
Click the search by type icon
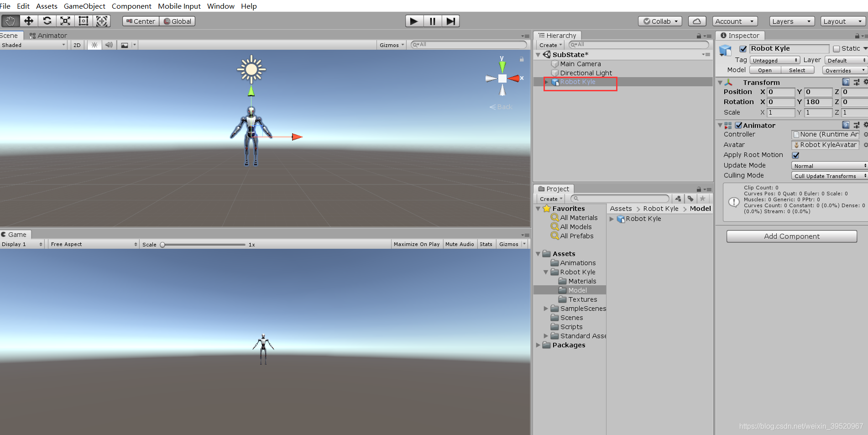click(678, 199)
